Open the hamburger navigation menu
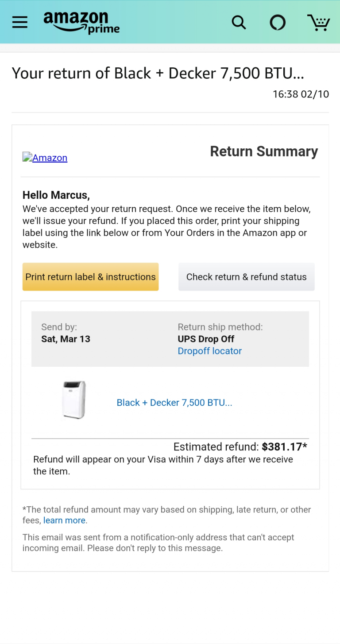 point(20,22)
